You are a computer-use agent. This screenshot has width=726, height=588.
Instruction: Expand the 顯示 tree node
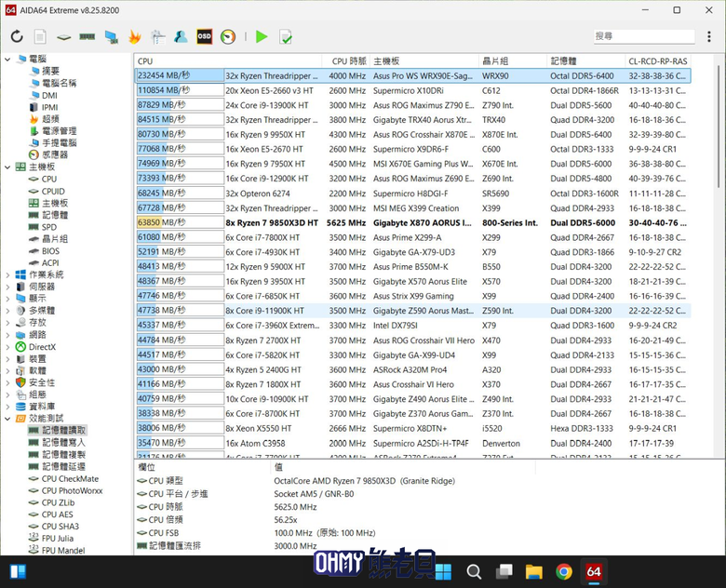[7, 299]
